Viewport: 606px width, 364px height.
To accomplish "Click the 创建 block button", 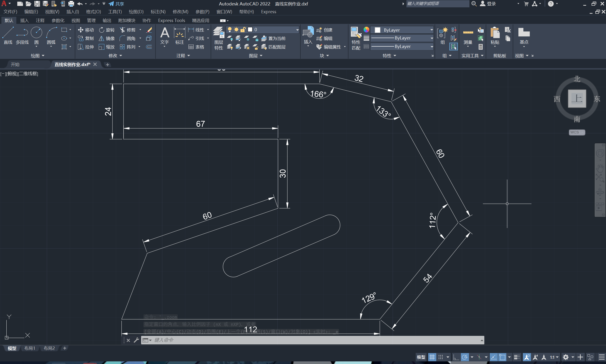I will coord(325,30).
